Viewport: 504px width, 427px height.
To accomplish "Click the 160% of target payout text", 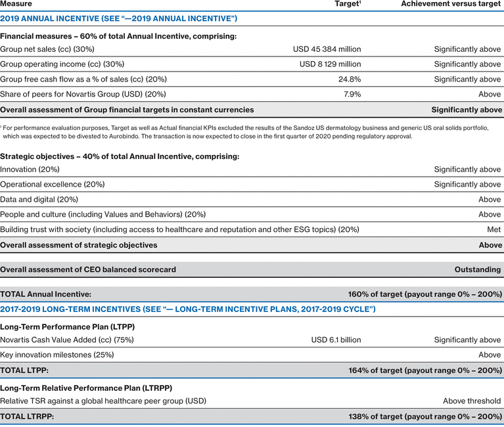I will click(424, 294).
